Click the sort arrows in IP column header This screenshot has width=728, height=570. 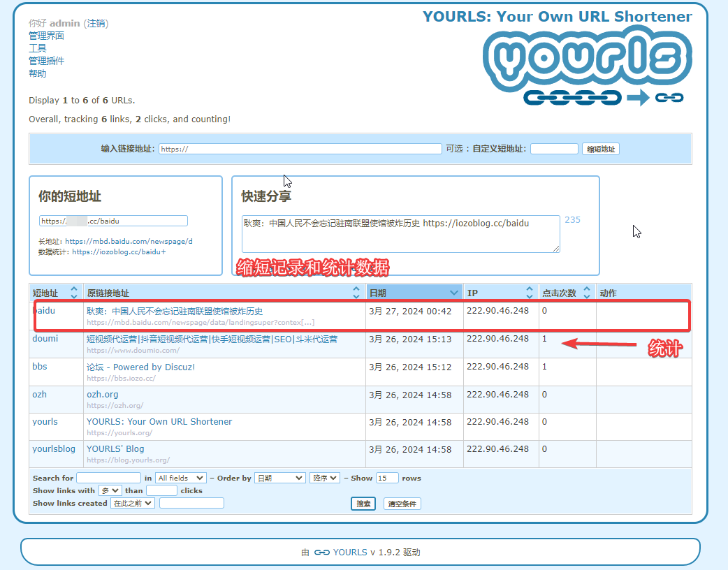click(x=529, y=293)
